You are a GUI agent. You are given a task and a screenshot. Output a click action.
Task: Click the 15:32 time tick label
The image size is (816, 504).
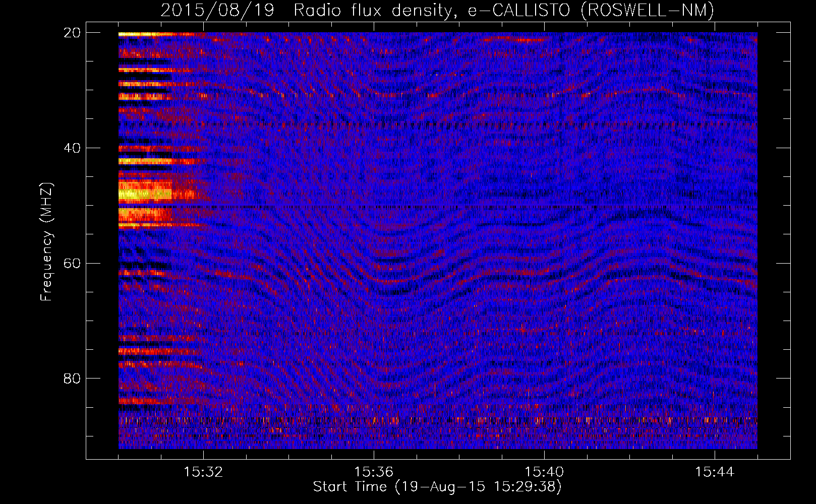(x=203, y=472)
